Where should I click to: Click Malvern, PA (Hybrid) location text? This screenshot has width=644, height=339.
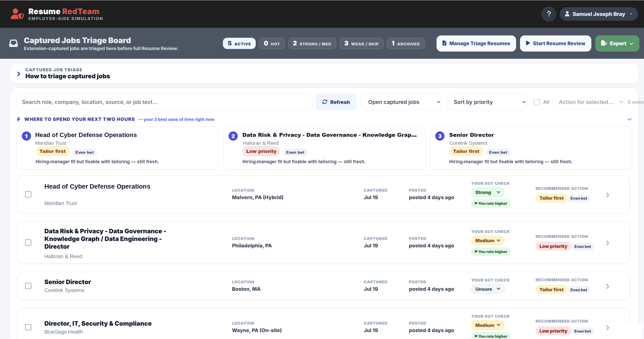point(258,197)
